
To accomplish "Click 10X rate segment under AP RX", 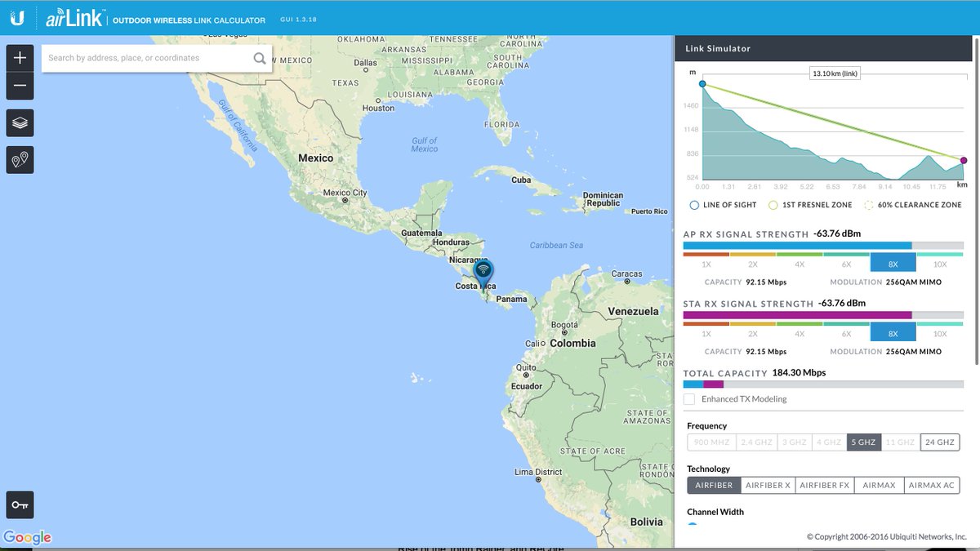I will point(940,262).
